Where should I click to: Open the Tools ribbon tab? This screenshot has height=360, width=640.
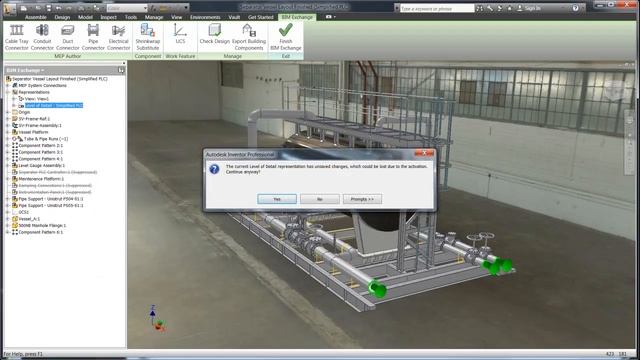[131, 17]
